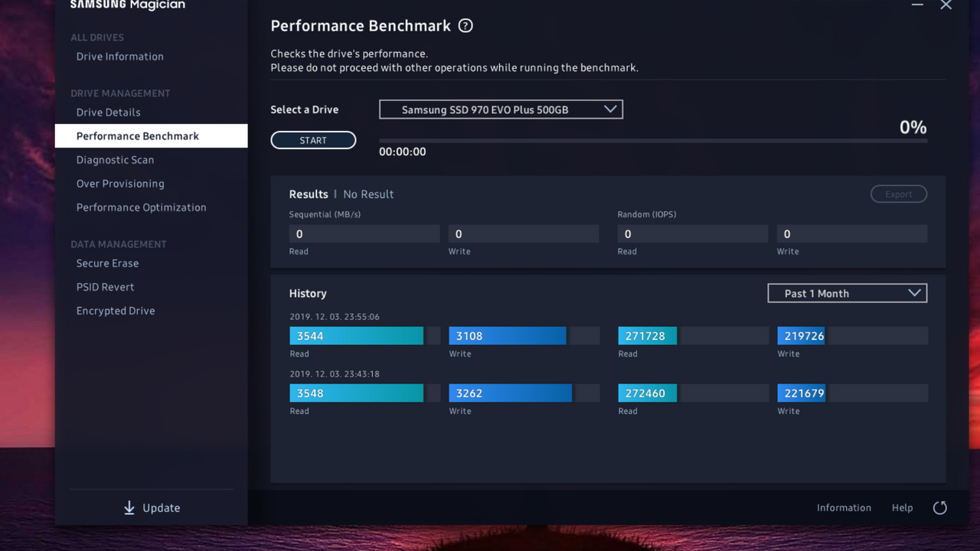The height and width of the screenshot is (551, 980).
Task: Click the benchmark progress bar
Action: coord(653,141)
